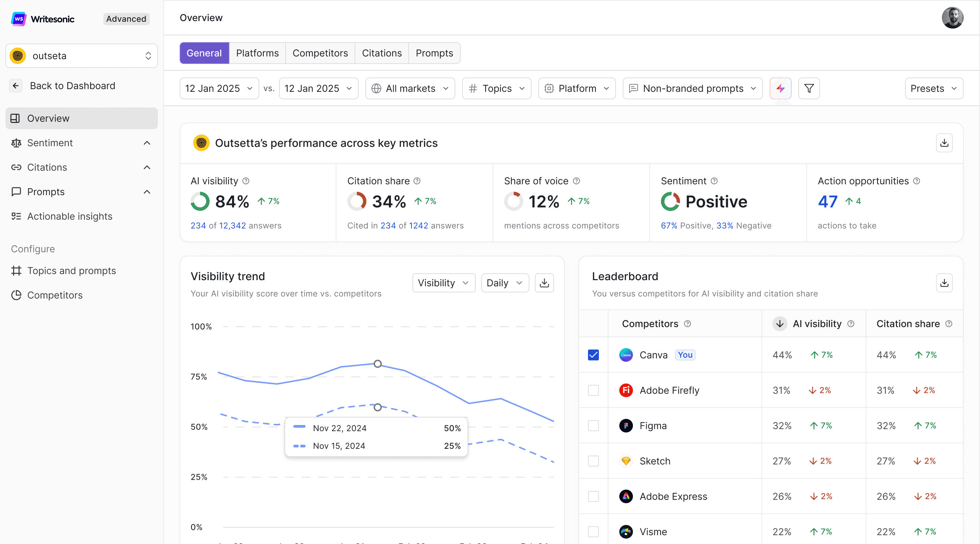The width and height of the screenshot is (980, 544).
Task: Click the 47 action opportunities number
Action: (828, 202)
